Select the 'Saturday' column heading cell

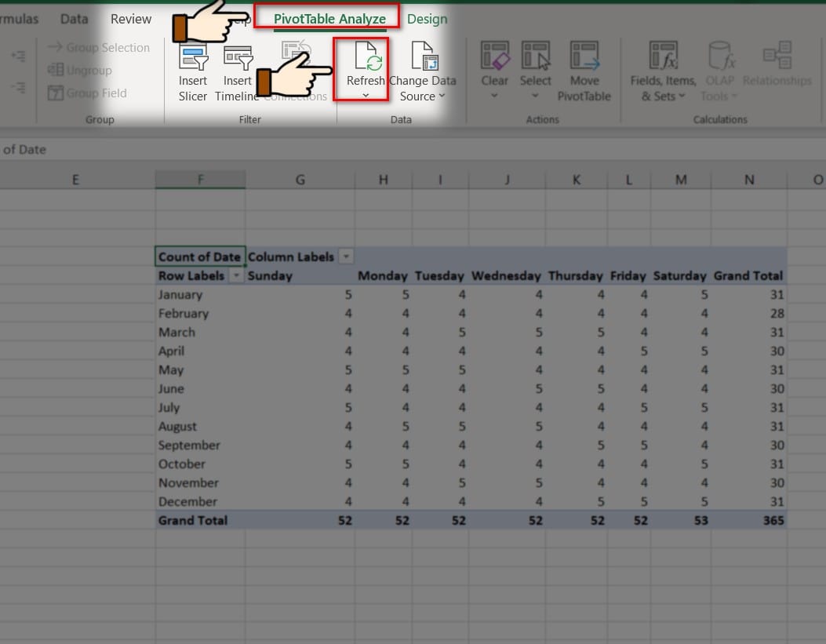[x=679, y=275]
